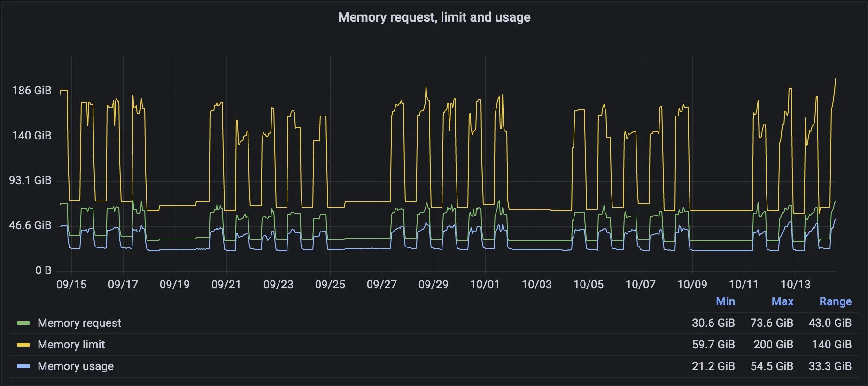868x386 pixels.
Task: Click the 21.2 GiB min value for Memory usage
Action: (x=713, y=366)
